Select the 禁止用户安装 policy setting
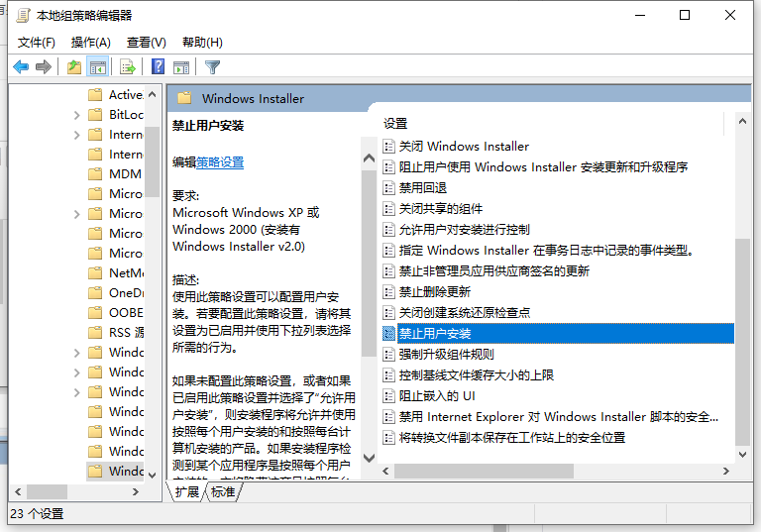The height and width of the screenshot is (532, 761). click(x=435, y=333)
